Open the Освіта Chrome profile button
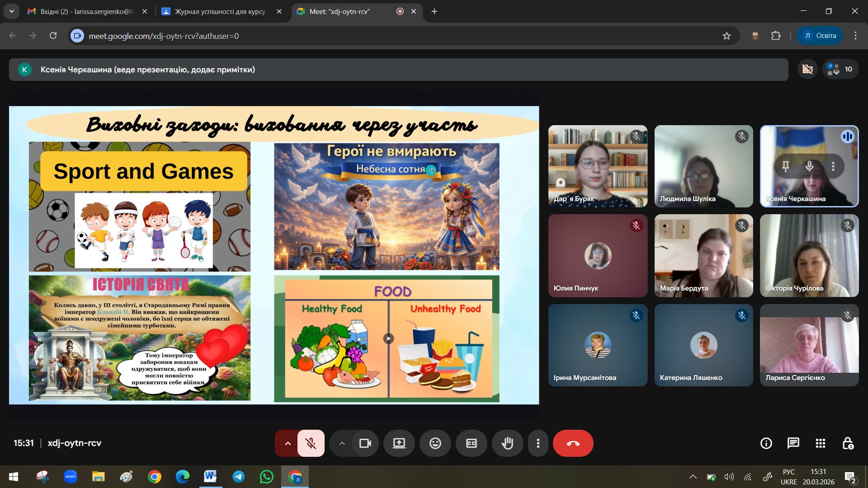868x488 pixels. pos(819,36)
